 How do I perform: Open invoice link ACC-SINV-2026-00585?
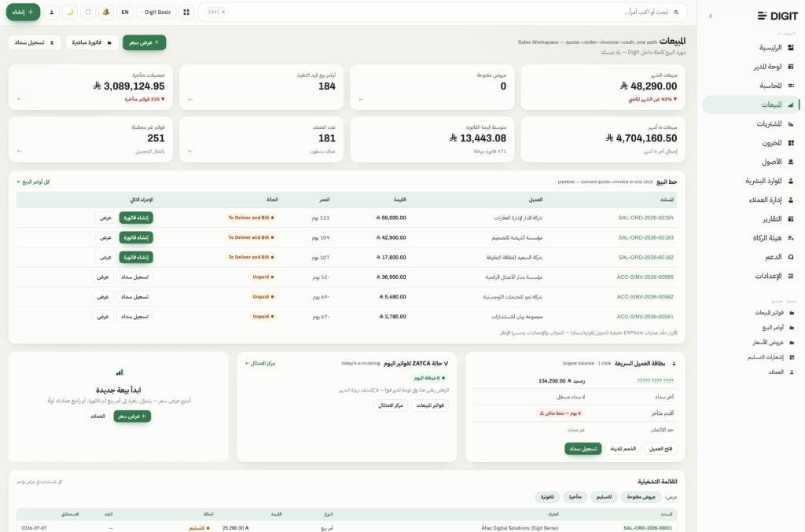tap(645, 277)
